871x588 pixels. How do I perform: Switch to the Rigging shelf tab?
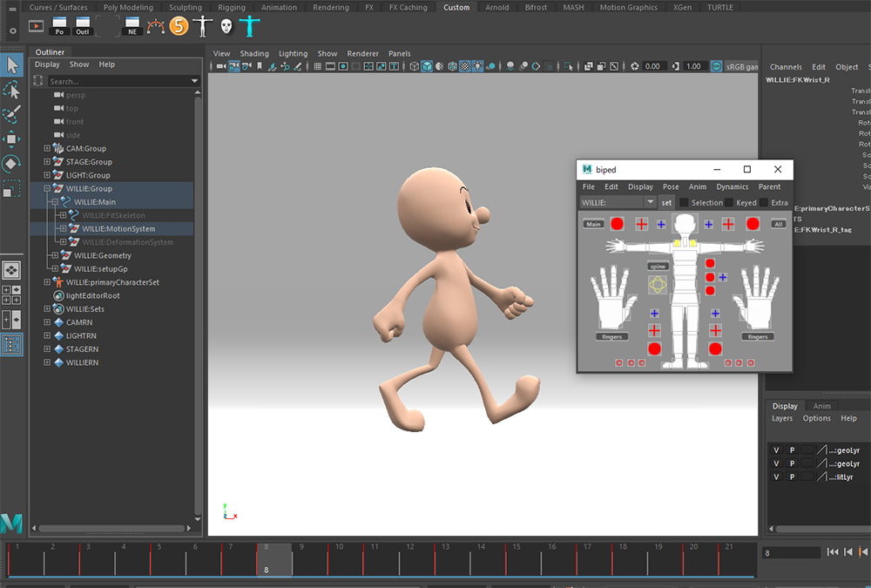tap(231, 7)
